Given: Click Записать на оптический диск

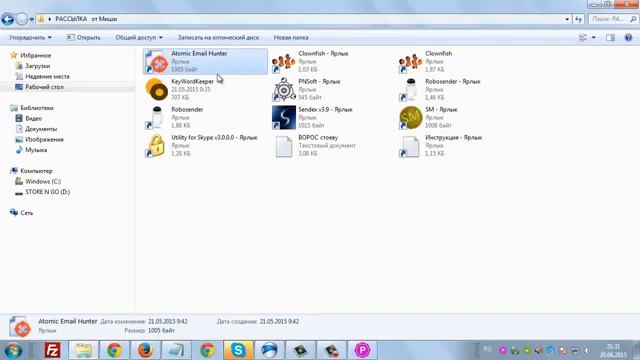Looking at the screenshot, I should coord(218,38).
